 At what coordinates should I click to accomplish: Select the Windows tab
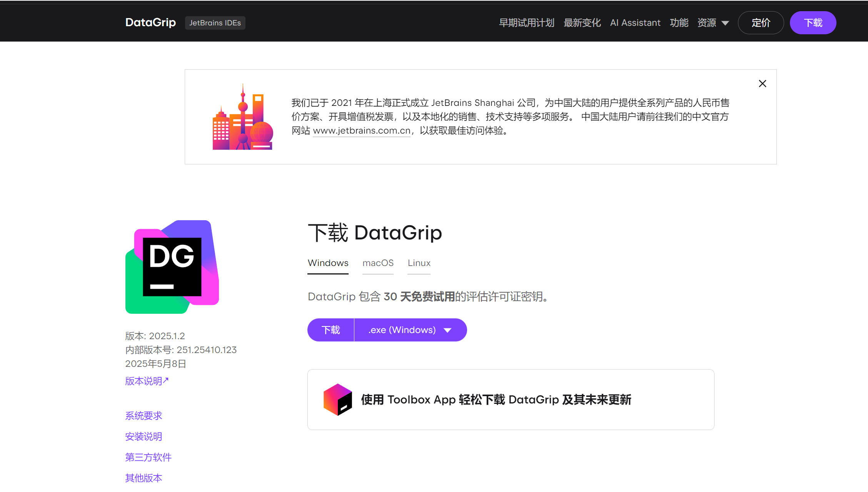pos(328,263)
